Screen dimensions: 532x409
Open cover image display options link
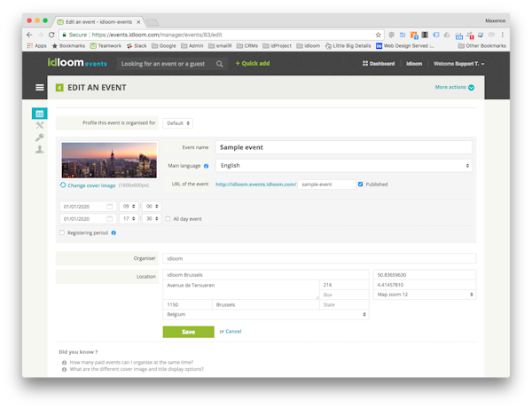[x=137, y=369]
